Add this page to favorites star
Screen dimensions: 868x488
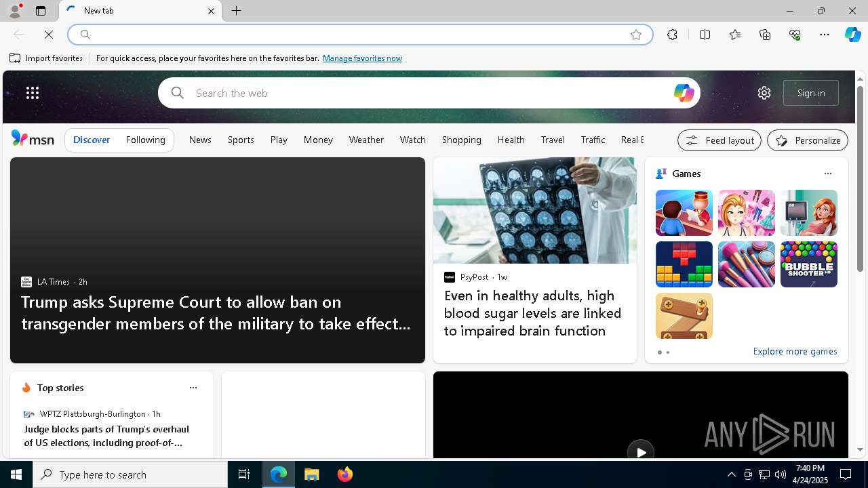tap(636, 35)
